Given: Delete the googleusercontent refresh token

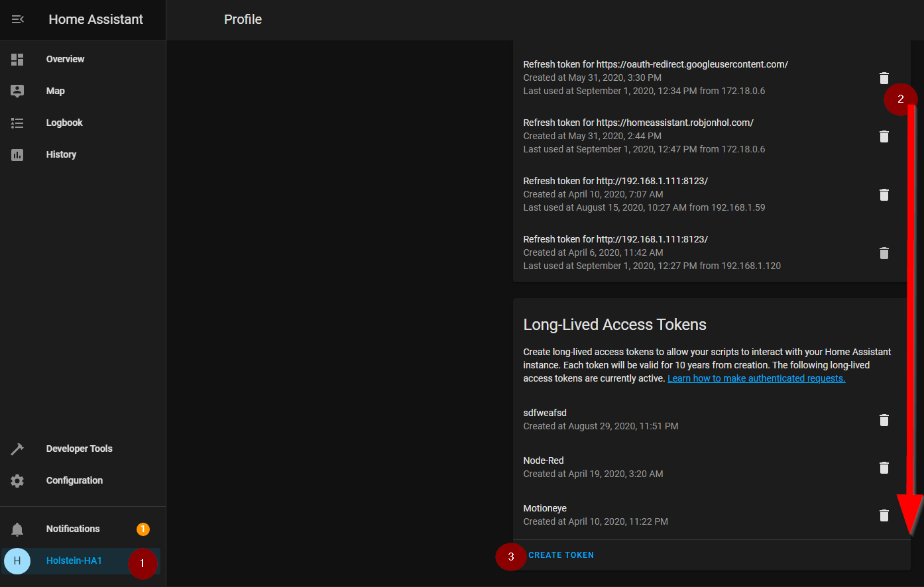Looking at the screenshot, I should pyautogui.click(x=884, y=78).
